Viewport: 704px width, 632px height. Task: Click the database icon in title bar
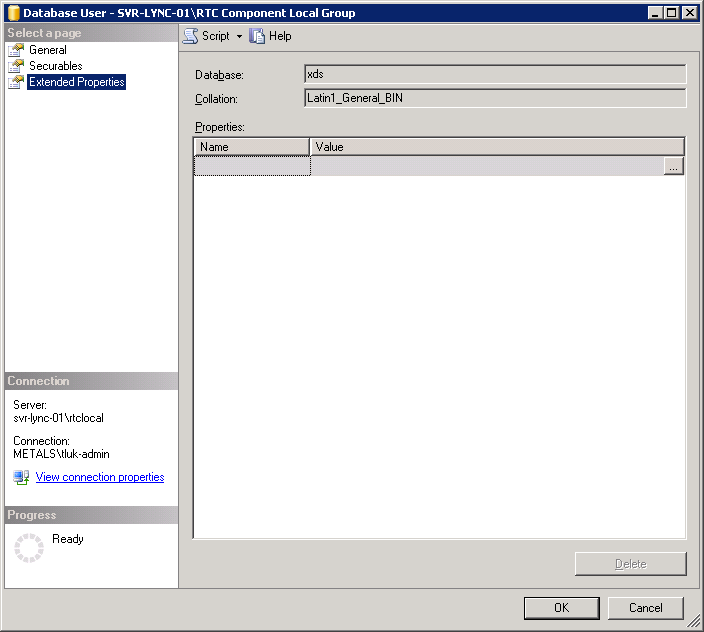[14, 13]
